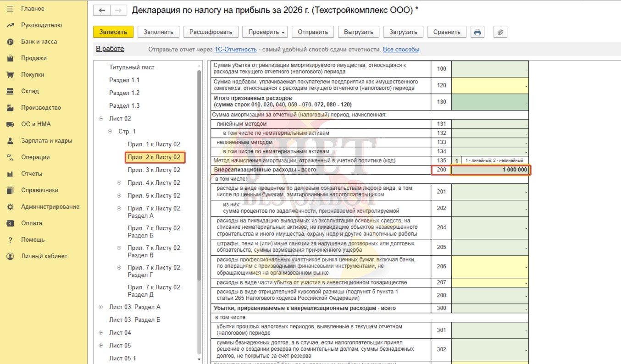Viewport: 621px width, 364px height.
Task: Select the line 200 value field 1 000 000
Action: (490, 170)
